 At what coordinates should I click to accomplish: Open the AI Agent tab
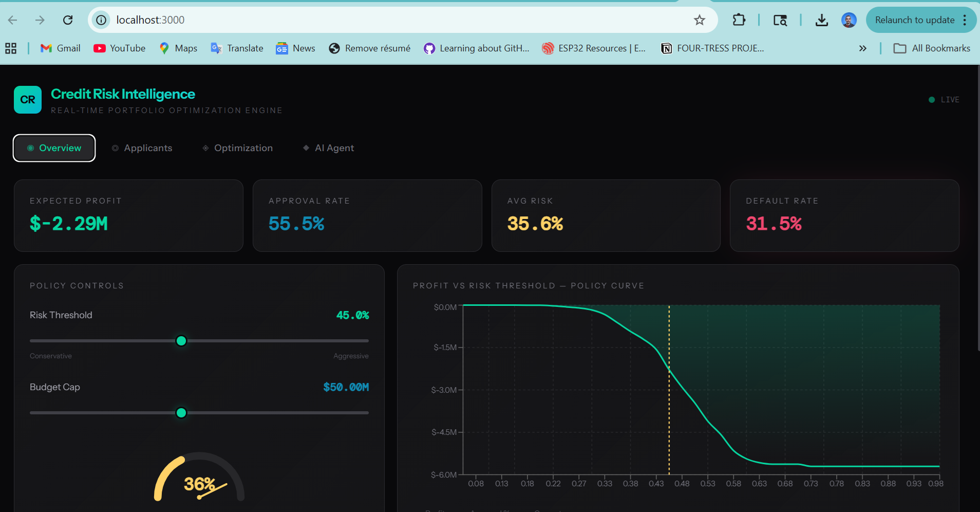click(x=329, y=148)
